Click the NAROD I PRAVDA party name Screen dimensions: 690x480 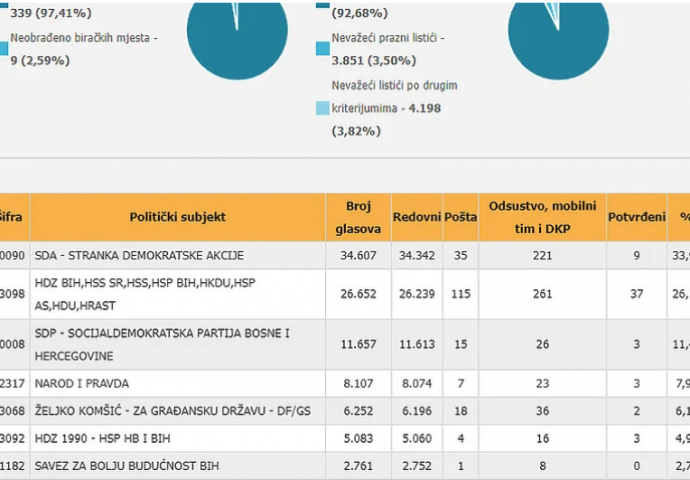[82, 383]
